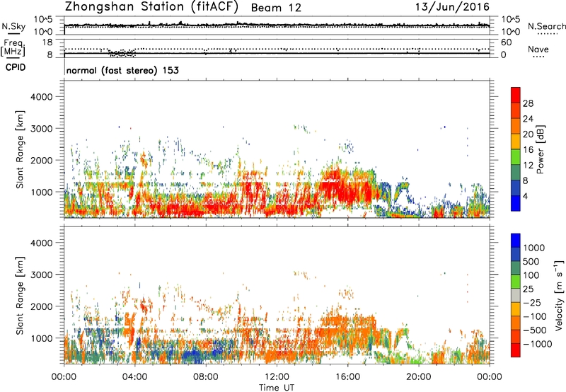
Task: Click the '-1000' tick on Velocity colorbar
Action: click(538, 344)
